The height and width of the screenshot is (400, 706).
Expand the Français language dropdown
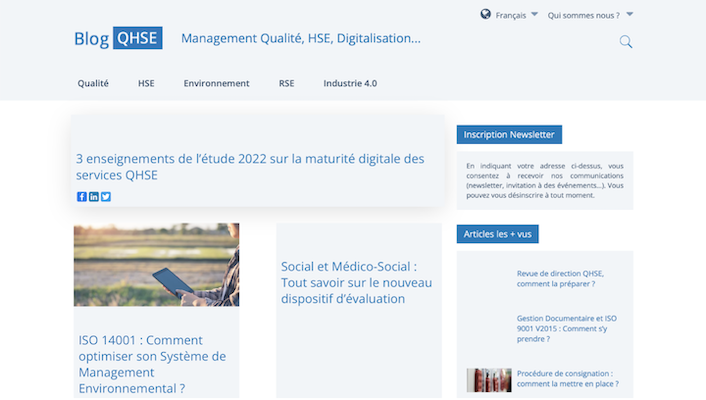[x=534, y=14]
